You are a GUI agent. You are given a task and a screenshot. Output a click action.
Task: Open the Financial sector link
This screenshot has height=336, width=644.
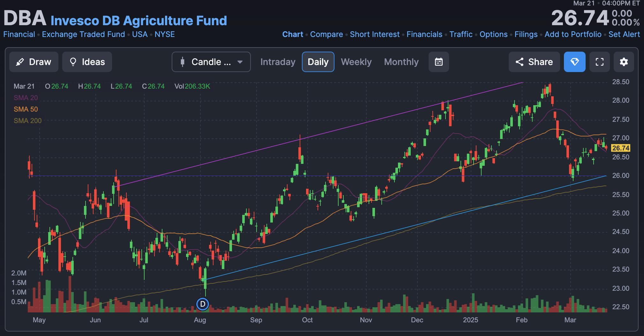[19, 34]
